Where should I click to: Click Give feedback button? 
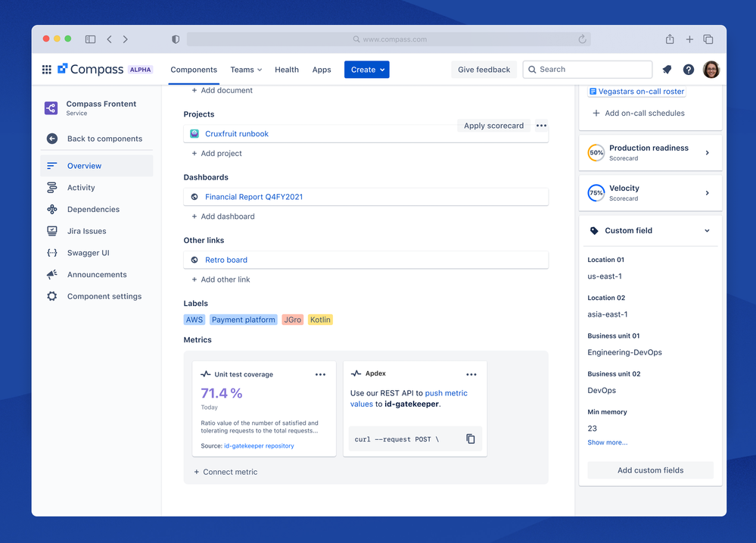pyautogui.click(x=484, y=70)
